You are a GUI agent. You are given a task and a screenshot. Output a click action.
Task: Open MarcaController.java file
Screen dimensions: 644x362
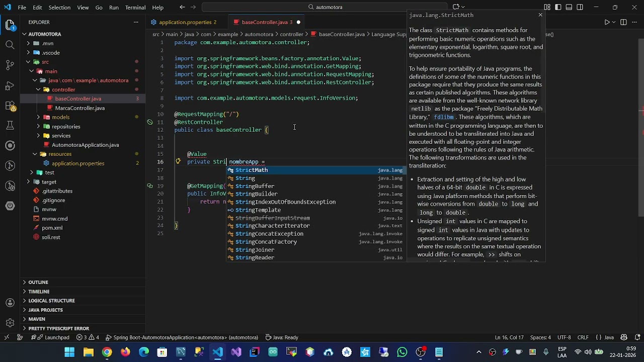(80, 108)
